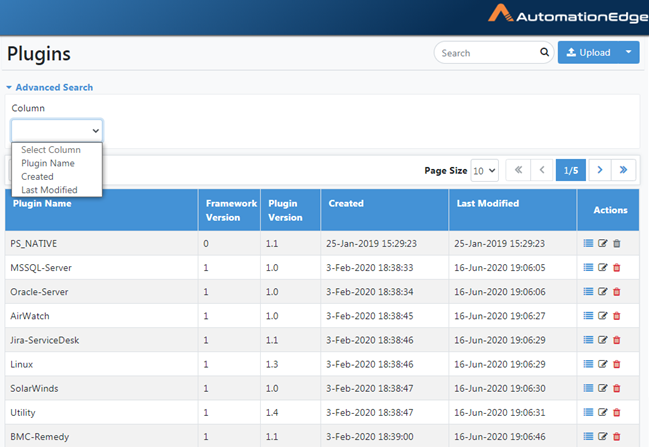
Task: Edit the PS_NATIVE plugin
Action: tap(603, 243)
